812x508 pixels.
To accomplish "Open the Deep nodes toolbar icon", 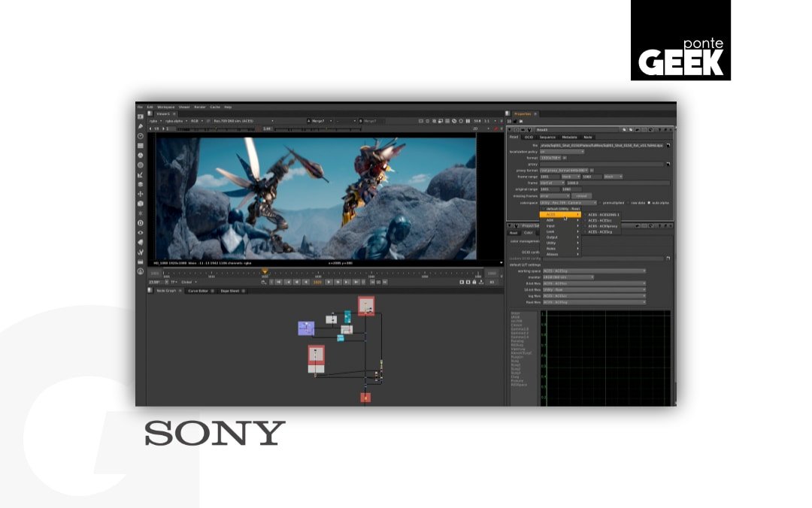I will tap(141, 223).
